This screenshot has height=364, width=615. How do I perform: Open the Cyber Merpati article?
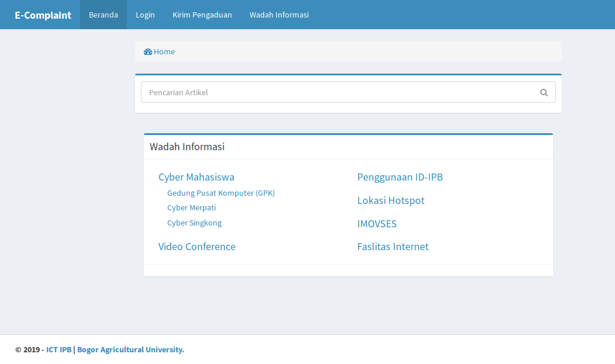(191, 208)
